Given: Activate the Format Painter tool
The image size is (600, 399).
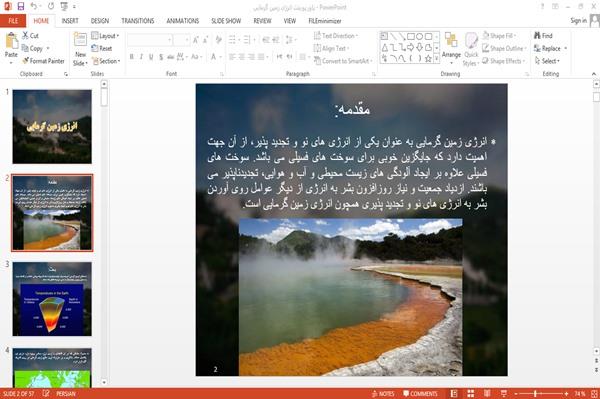Looking at the screenshot, I should [x=43, y=61].
